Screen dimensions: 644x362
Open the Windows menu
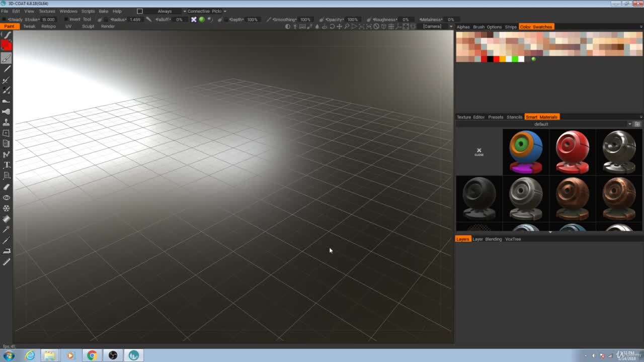(x=68, y=11)
